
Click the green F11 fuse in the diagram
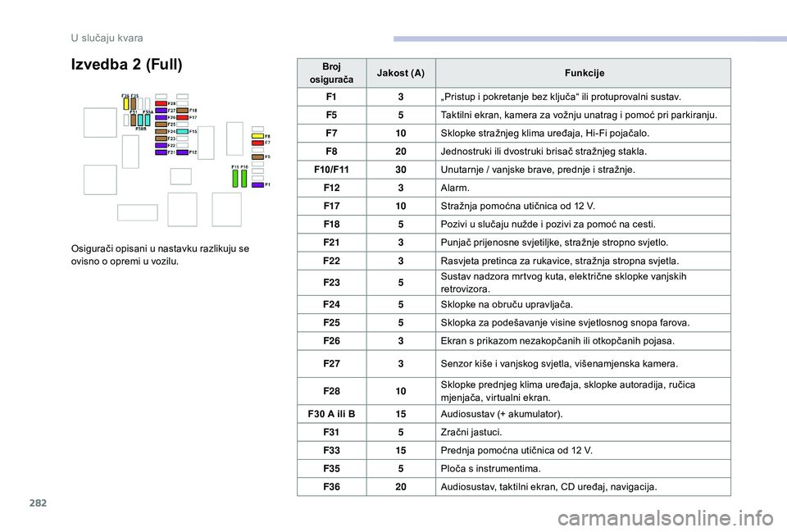coord(235,179)
